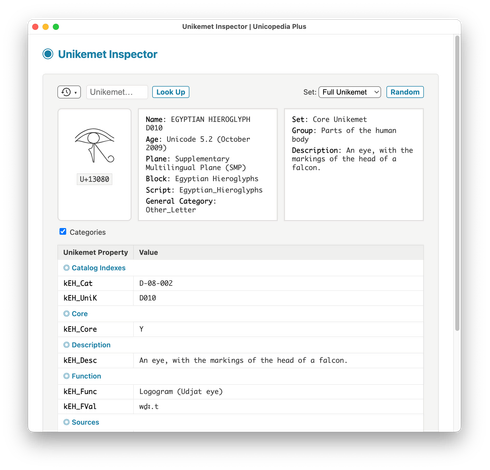490x470 pixels.
Task: Click the Set: label beside the dropdown
Action: [x=310, y=92]
